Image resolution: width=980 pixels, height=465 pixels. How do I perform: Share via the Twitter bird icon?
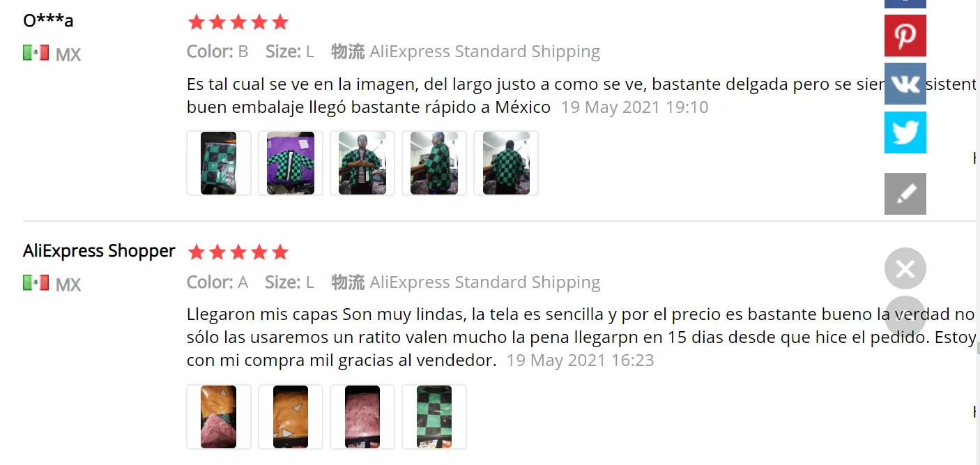pyautogui.click(x=905, y=132)
